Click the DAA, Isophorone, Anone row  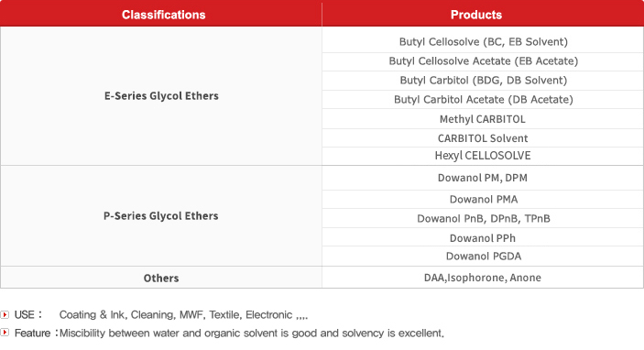pos(483,278)
